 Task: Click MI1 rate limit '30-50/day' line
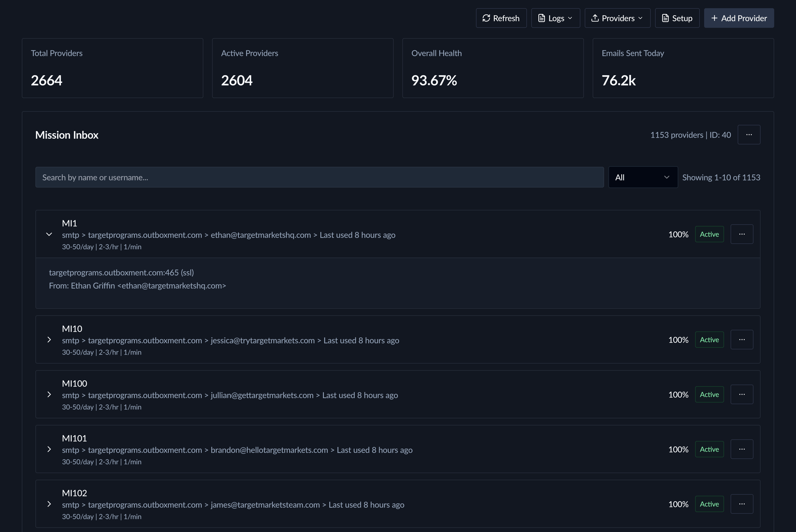pyautogui.click(x=102, y=247)
